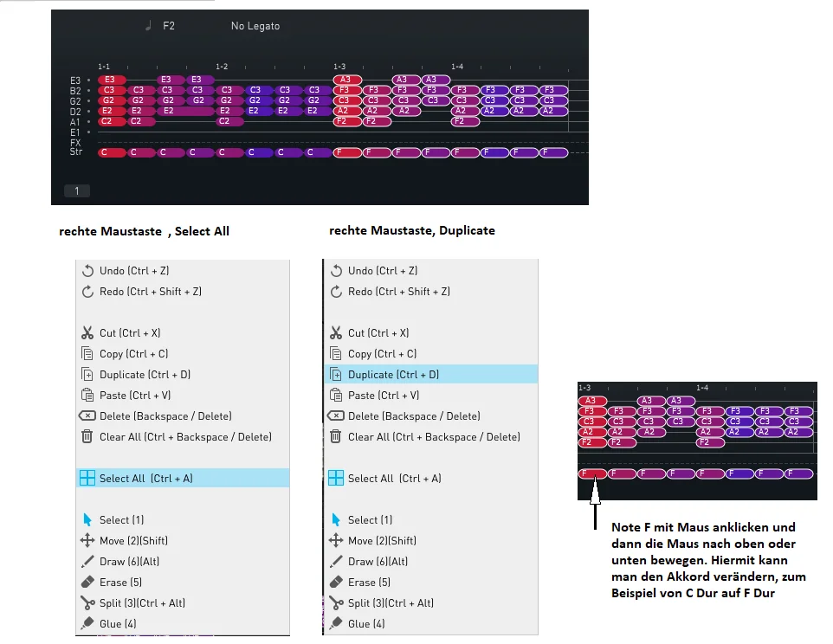Click first F strum note in small zoomed editor
Viewport: 833px width, 644px height.
click(592, 473)
